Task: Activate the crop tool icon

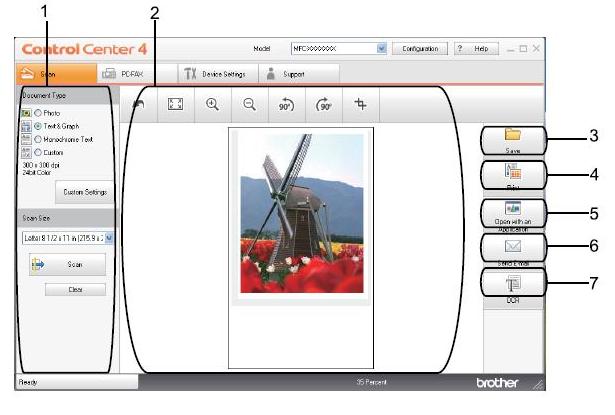Action: point(359,104)
